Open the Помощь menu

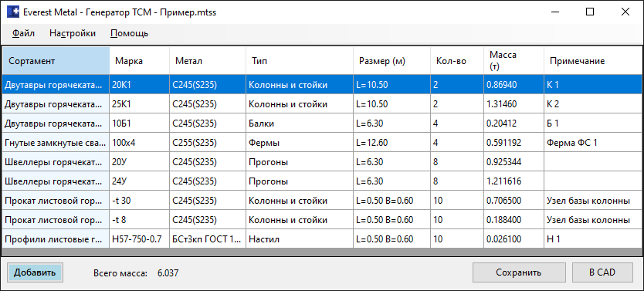pos(130,33)
